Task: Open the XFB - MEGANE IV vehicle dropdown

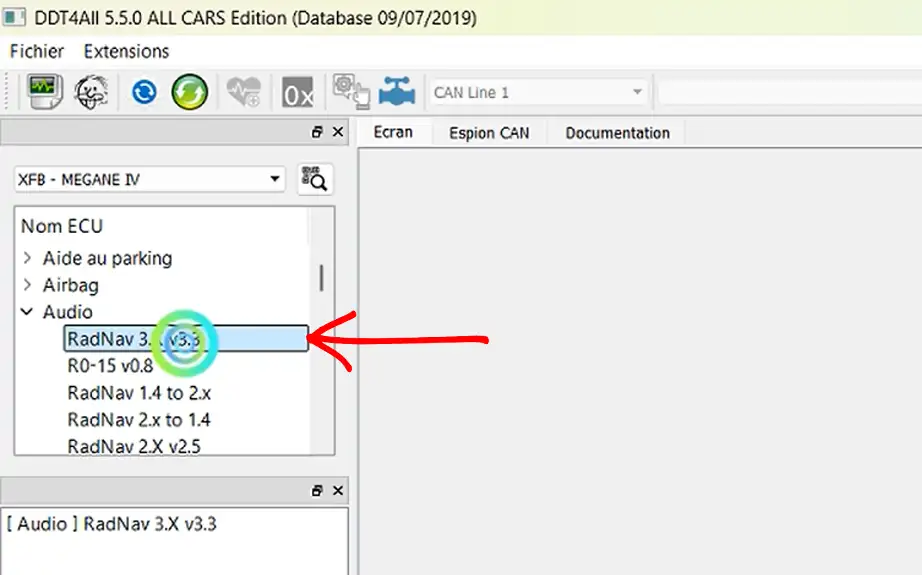Action: [149, 179]
